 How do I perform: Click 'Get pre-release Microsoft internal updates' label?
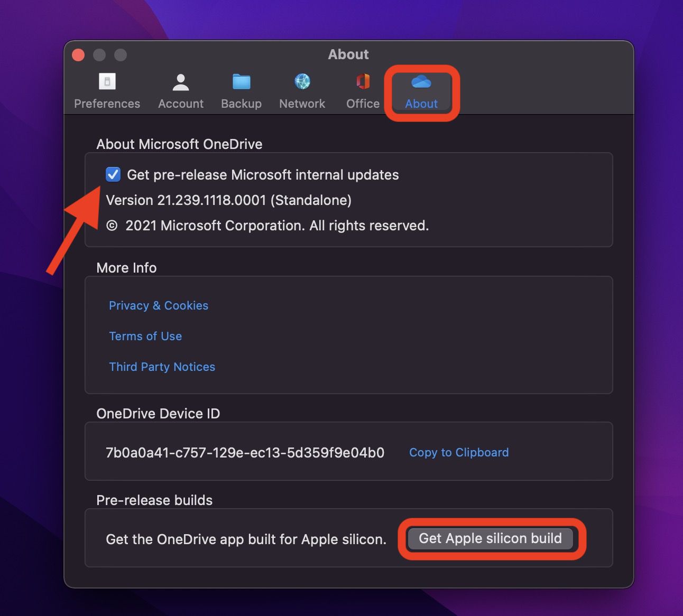[x=263, y=175]
